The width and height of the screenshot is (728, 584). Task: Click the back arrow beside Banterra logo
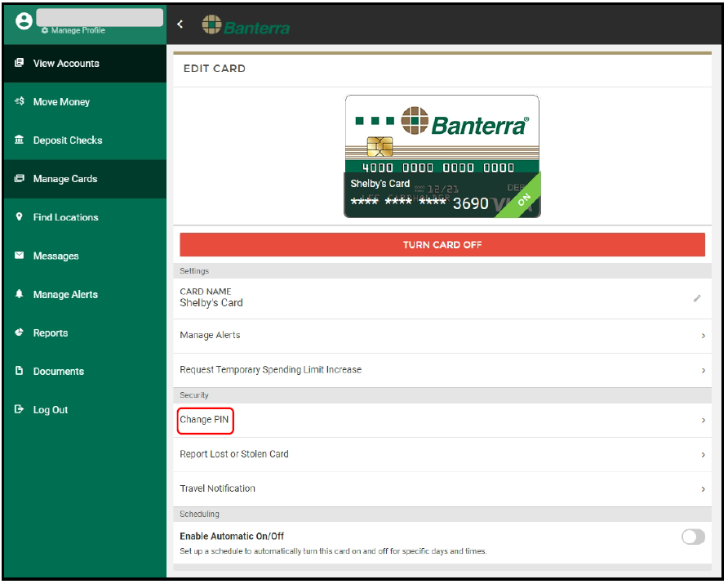tap(180, 25)
